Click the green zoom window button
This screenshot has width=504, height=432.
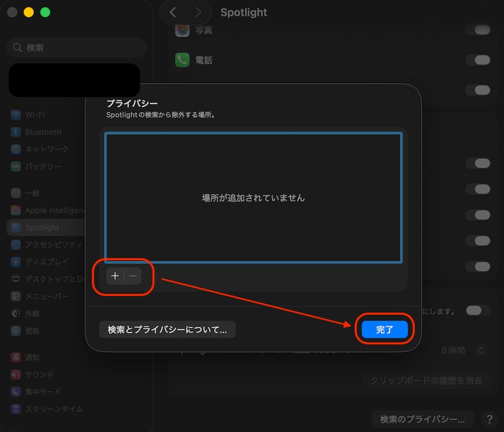[x=45, y=12]
